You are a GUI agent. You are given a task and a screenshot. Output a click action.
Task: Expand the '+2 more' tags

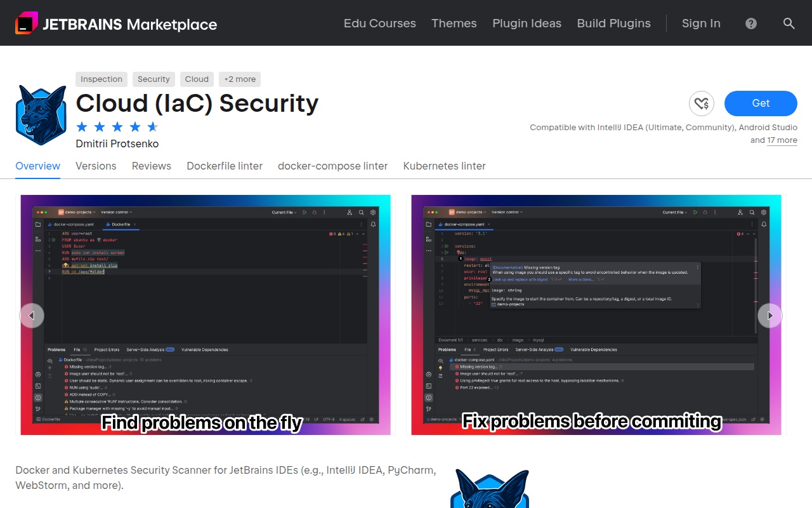(x=240, y=79)
